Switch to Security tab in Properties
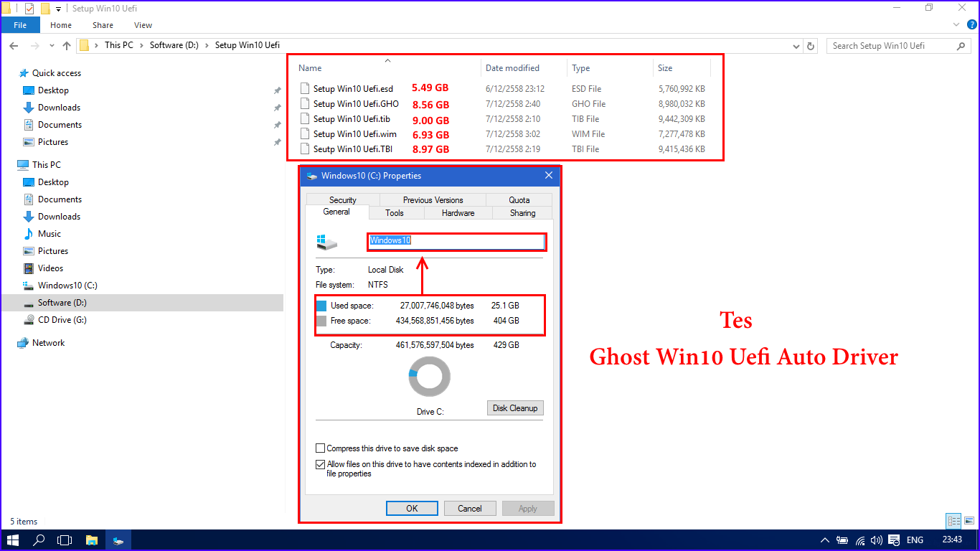This screenshot has width=980, height=551. pyautogui.click(x=343, y=200)
